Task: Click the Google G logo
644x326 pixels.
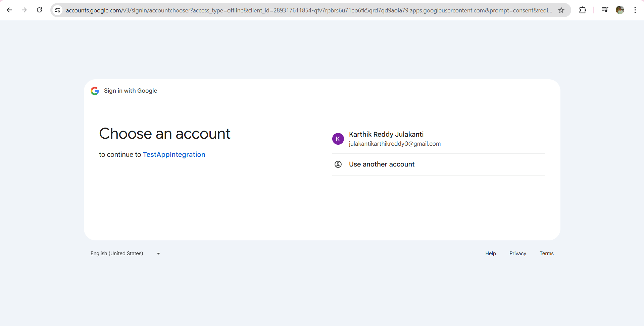Action: 95,91
